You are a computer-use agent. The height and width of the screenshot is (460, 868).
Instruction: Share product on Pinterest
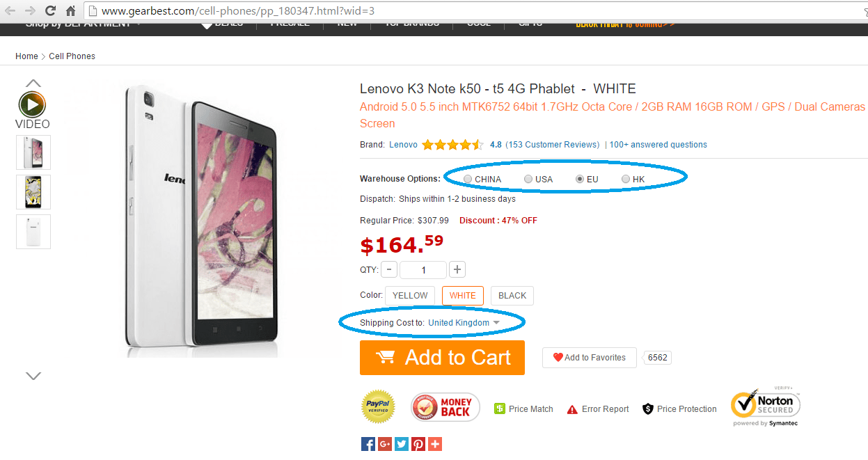click(x=418, y=444)
